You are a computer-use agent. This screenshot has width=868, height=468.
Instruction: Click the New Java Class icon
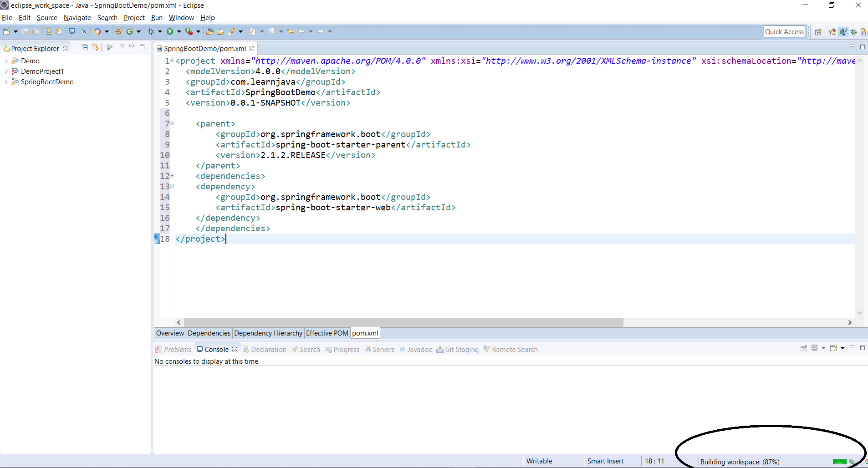(x=130, y=31)
